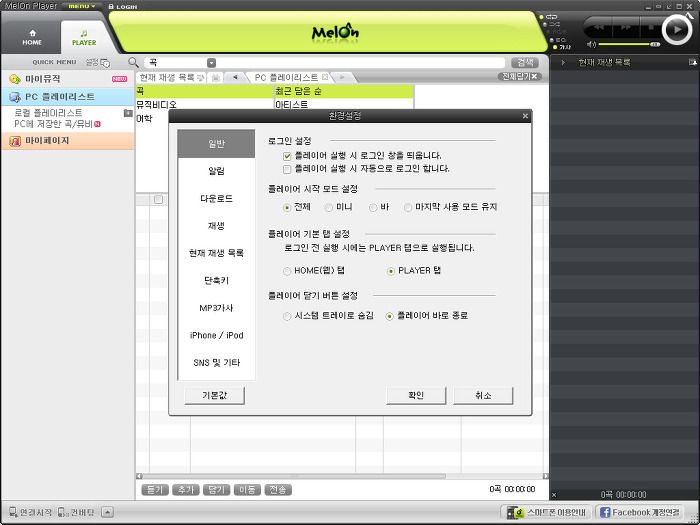Open the HOME tab
Image resolution: width=700 pixels, height=525 pixels.
32,38
